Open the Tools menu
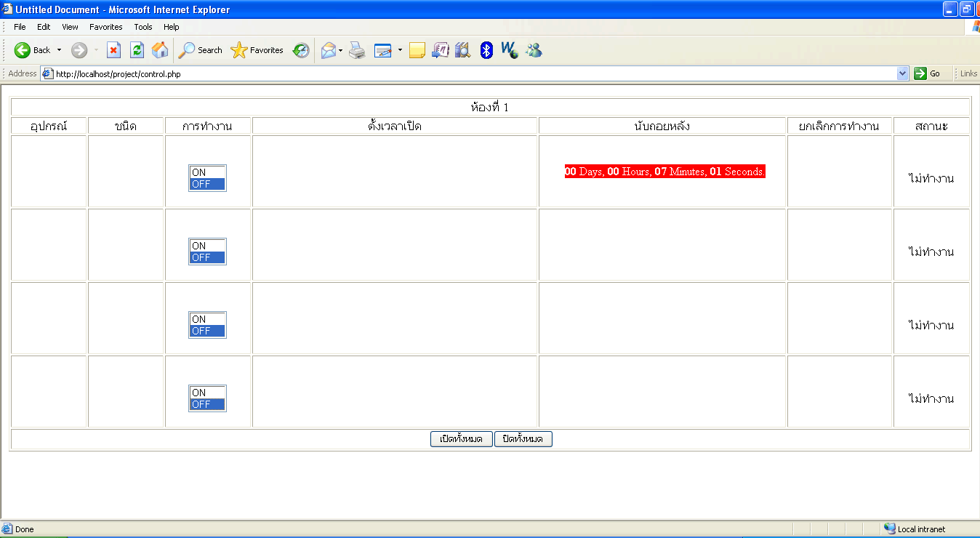This screenshot has height=538, width=980. pos(143,27)
